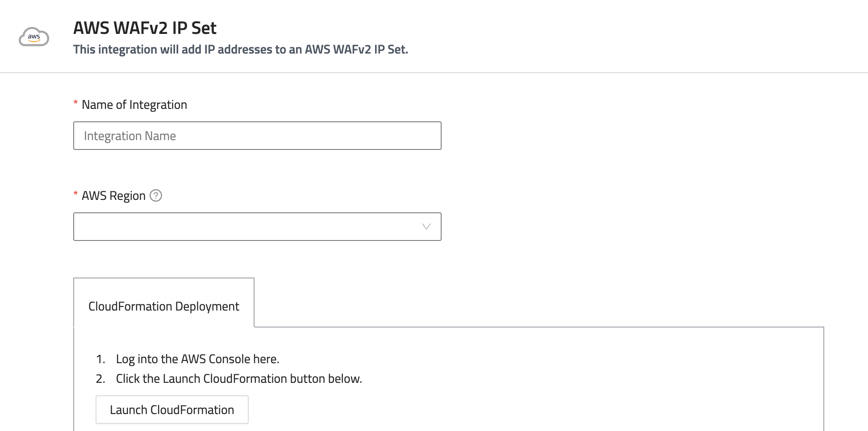This screenshot has height=431, width=868.
Task: Click the empty area right of Launch CloudFormation
Action: pyautogui.click(x=491, y=410)
